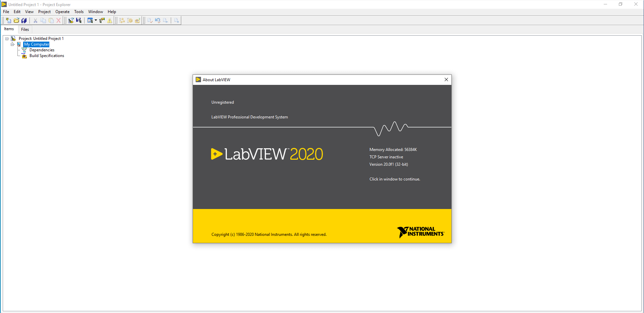Open a project with the folder icon
644x313 pixels.
(16, 20)
